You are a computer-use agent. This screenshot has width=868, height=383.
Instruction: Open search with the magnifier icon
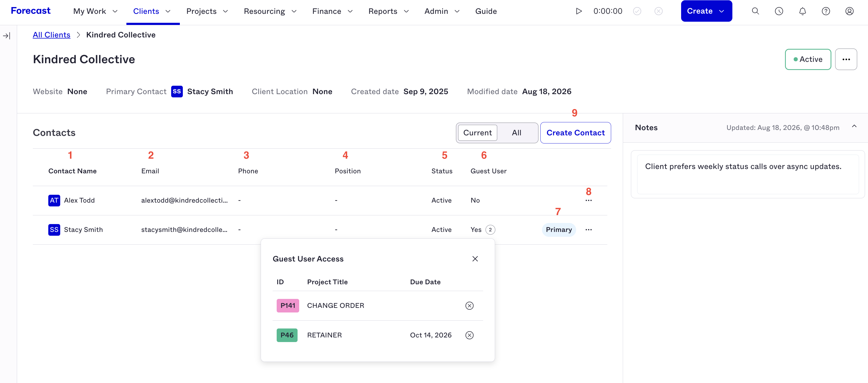tap(755, 11)
